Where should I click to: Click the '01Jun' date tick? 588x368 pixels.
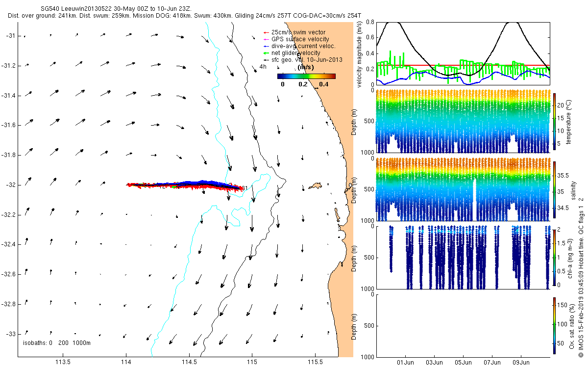(406, 363)
